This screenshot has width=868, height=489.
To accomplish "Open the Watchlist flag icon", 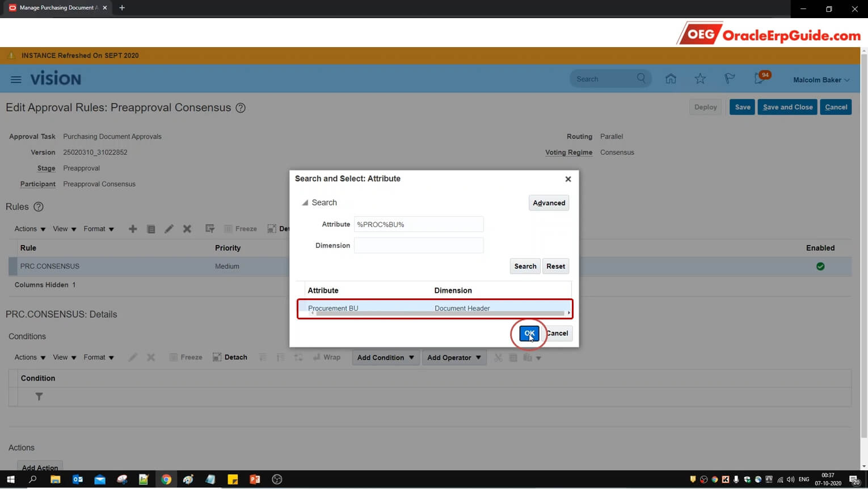I will [x=730, y=79].
